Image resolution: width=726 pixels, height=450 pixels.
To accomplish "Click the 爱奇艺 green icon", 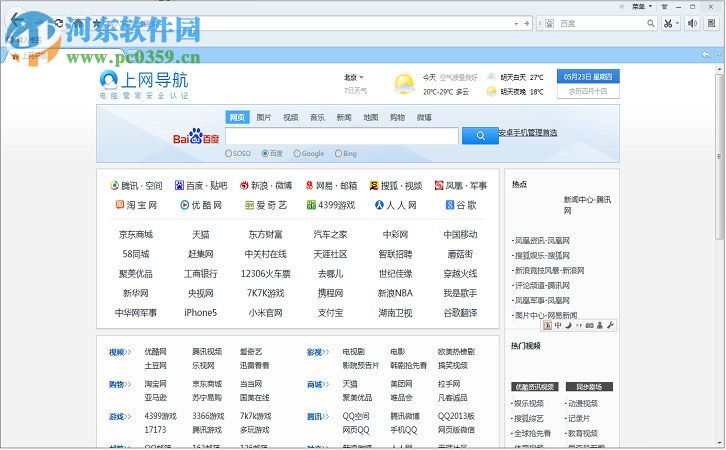I will click(250, 205).
